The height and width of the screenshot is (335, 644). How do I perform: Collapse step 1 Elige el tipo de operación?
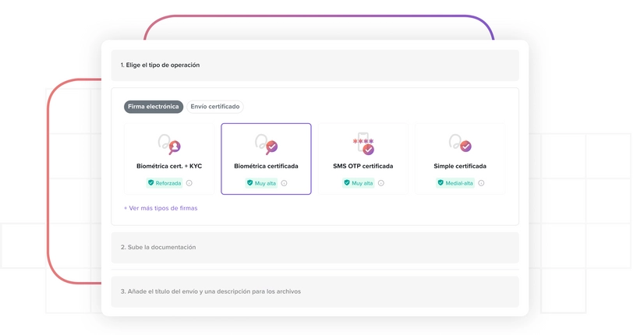click(314, 65)
